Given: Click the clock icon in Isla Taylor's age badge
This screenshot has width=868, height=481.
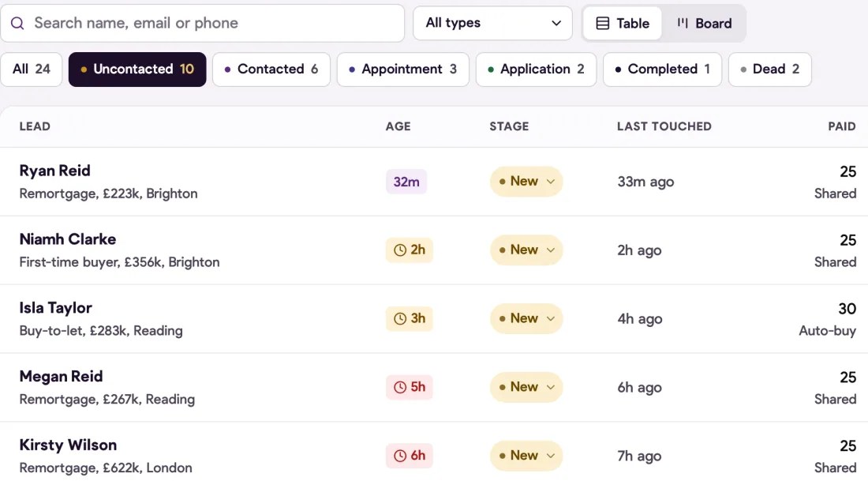Looking at the screenshot, I should click(400, 318).
